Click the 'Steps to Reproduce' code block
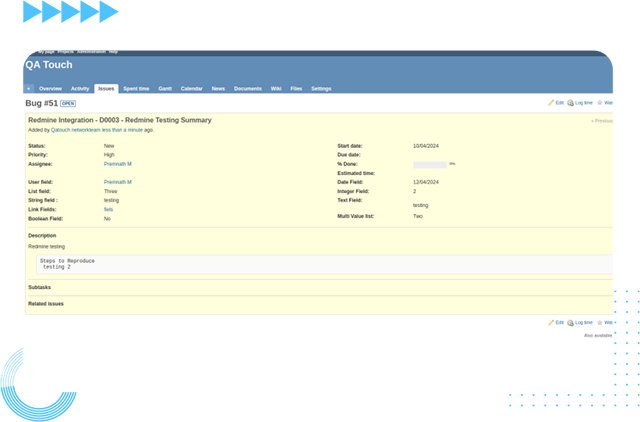Viewport: 640px width, 422px height. point(325,264)
